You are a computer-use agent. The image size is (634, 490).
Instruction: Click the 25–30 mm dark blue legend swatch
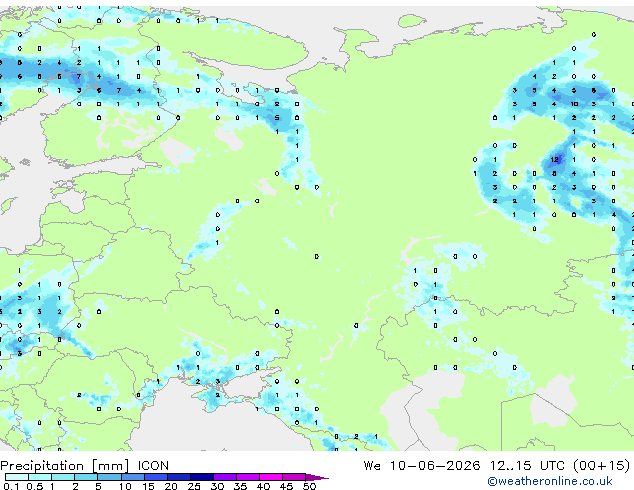[x=201, y=477]
